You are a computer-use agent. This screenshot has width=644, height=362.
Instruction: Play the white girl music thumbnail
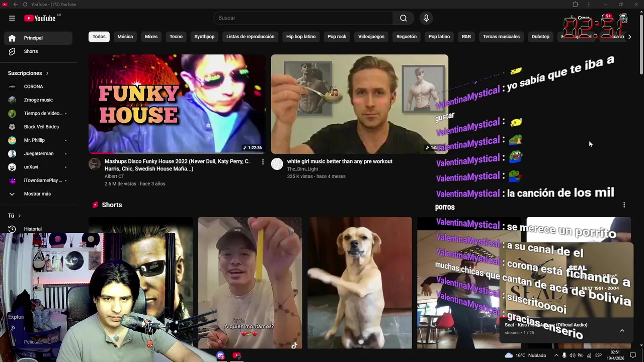359,104
